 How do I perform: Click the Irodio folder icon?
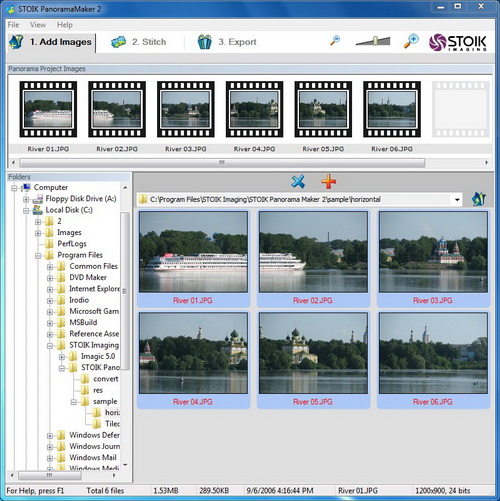pyautogui.click(x=61, y=300)
